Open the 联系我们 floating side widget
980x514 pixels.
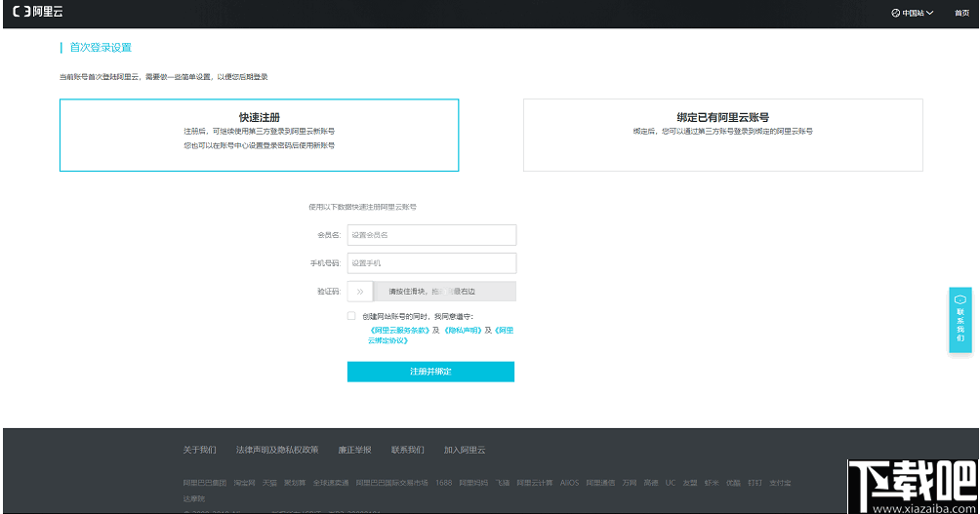pyautogui.click(x=960, y=320)
